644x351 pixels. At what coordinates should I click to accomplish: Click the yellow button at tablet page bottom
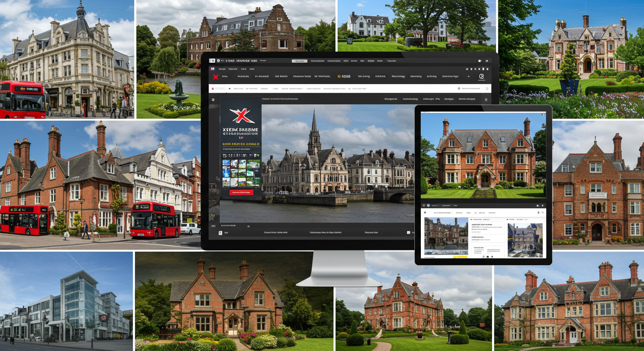[460, 257]
